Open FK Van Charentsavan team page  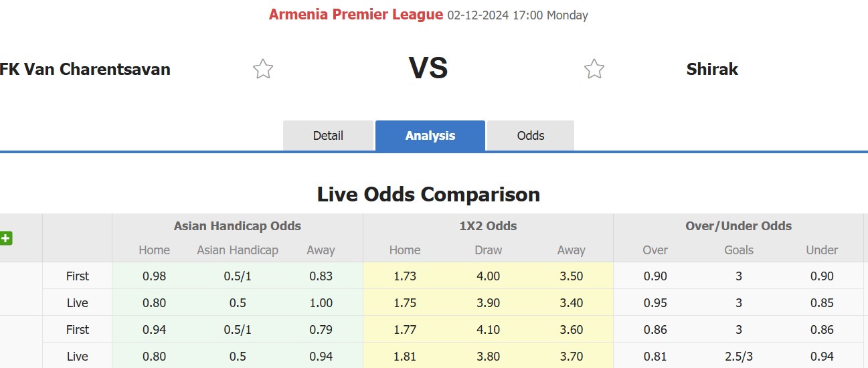pyautogui.click(x=85, y=69)
